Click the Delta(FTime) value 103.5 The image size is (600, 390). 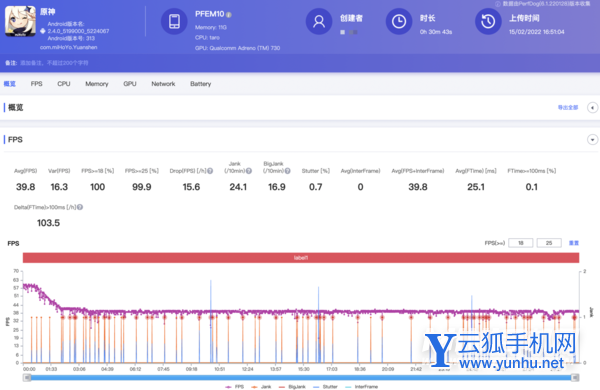click(48, 223)
